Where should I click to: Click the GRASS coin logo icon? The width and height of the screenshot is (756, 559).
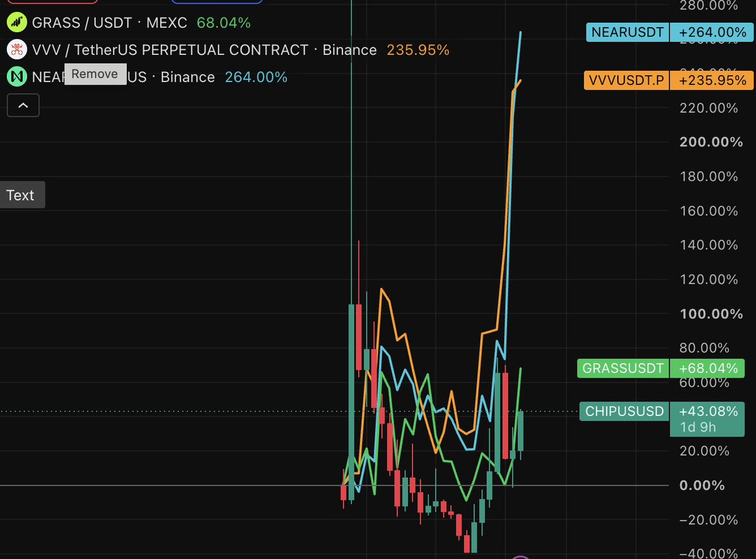point(17,23)
